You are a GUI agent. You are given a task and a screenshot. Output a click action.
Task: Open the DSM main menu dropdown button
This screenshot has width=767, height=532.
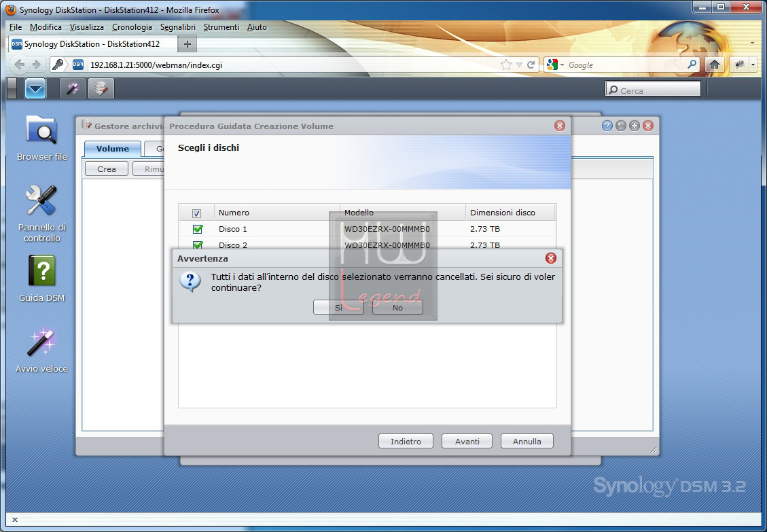click(35, 88)
